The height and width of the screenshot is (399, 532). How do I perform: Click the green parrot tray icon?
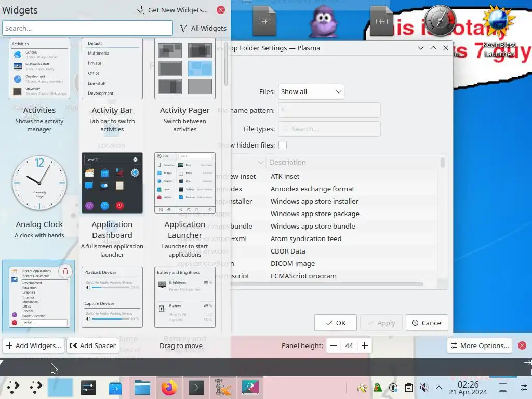(377, 387)
